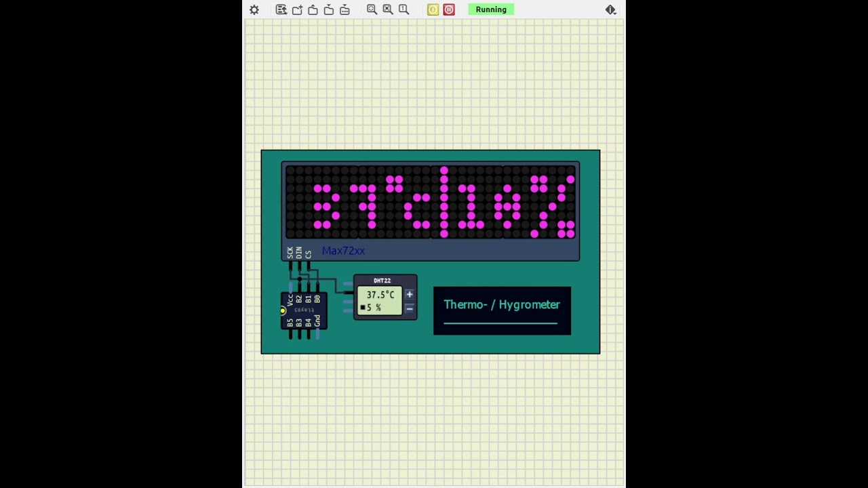Toggle the yellow simulation power button
This screenshot has width=868, height=488.
pos(433,9)
